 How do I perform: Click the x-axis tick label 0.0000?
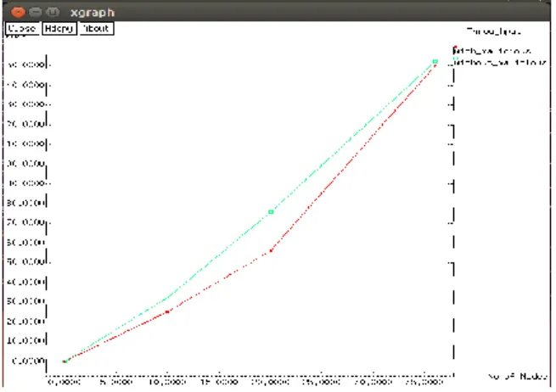pyautogui.click(x=65, y=382)
